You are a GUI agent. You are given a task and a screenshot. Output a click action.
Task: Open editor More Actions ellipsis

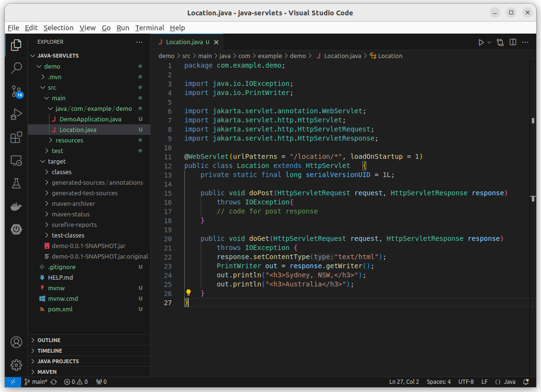525,42
